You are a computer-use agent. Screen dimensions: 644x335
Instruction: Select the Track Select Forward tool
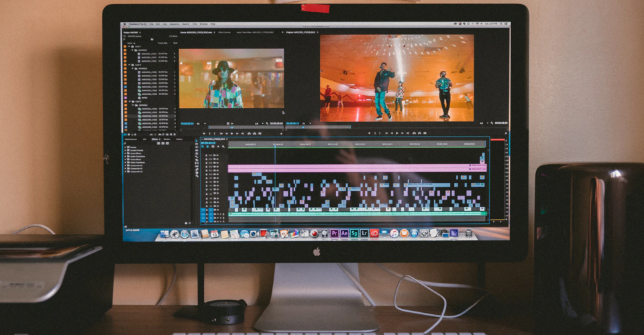pyautogui.click(x=197, y=144)
